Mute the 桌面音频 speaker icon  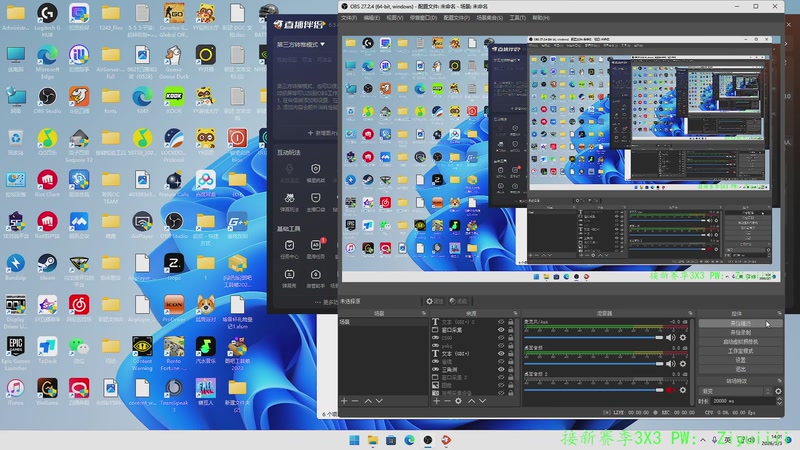[670, 363]
